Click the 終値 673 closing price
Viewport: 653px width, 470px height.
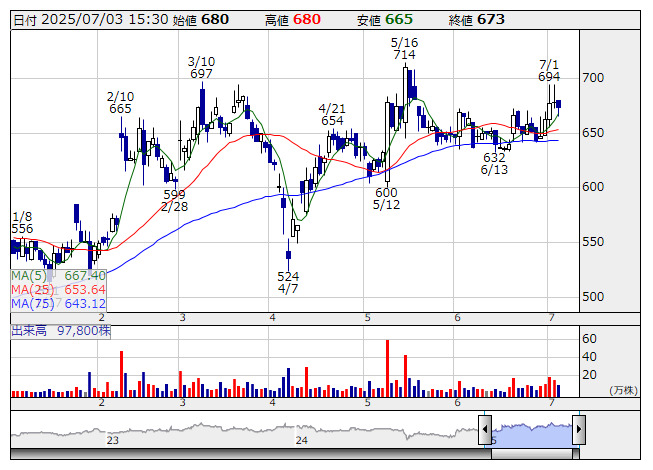click(x=477, y=20)
